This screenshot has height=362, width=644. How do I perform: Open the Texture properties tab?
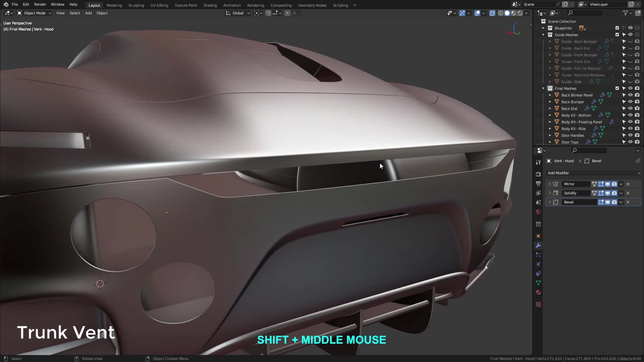coord(538,304)
